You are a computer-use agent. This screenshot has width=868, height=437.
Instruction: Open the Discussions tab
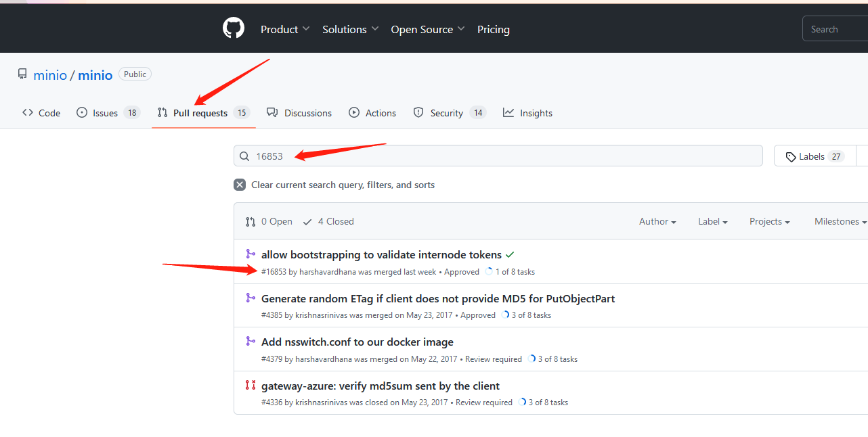[x=299, y=113]
